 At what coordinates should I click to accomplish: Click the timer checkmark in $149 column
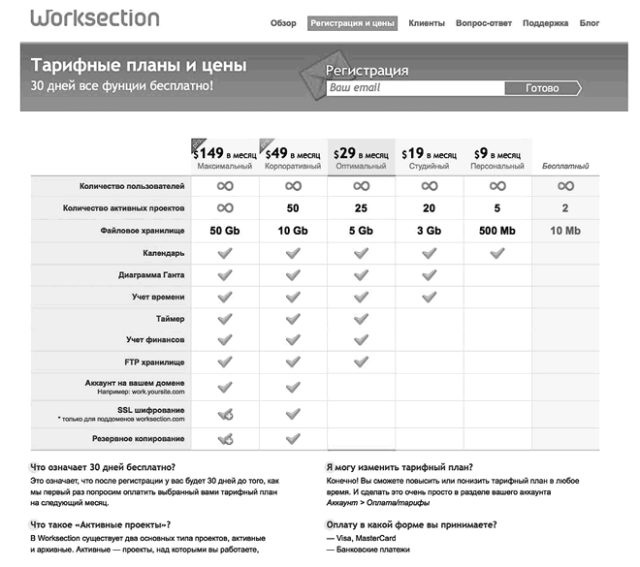coord(225,319)
